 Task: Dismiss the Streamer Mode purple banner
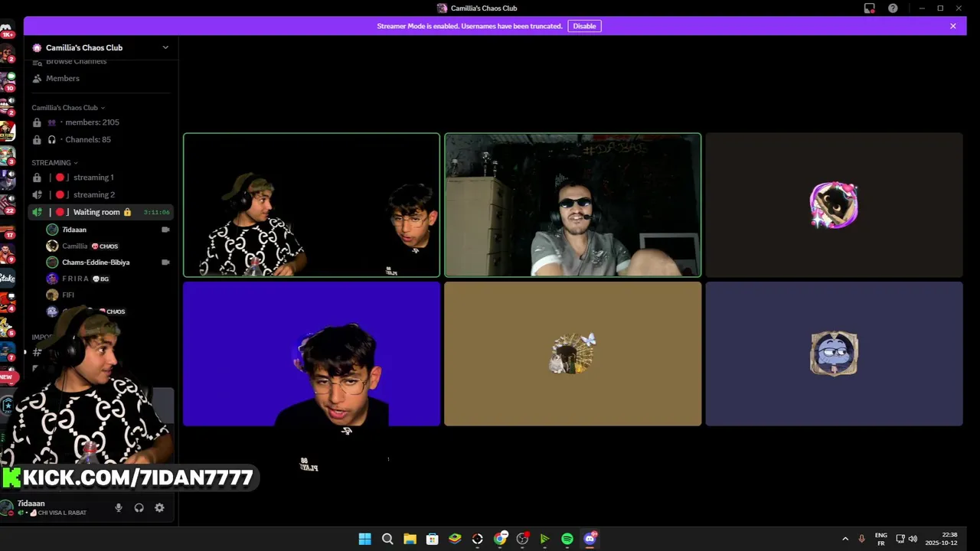[x=953, y=26]
